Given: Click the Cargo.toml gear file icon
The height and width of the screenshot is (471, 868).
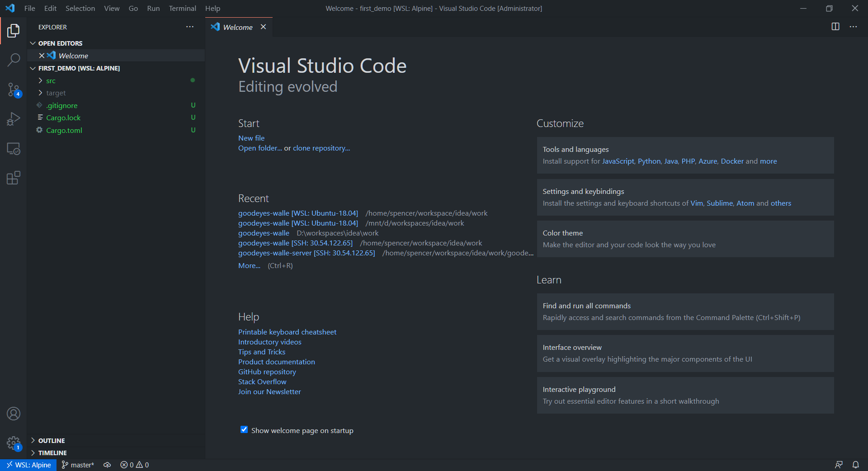Looking at the screenshot, I should (40, 130).
